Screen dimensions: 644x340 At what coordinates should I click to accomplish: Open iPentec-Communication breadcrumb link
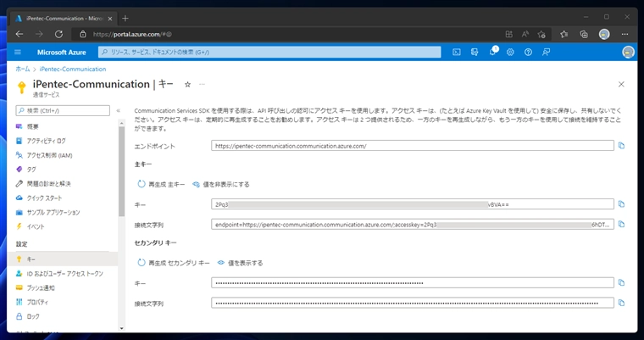pyautogui.click(x=73, y=69)
